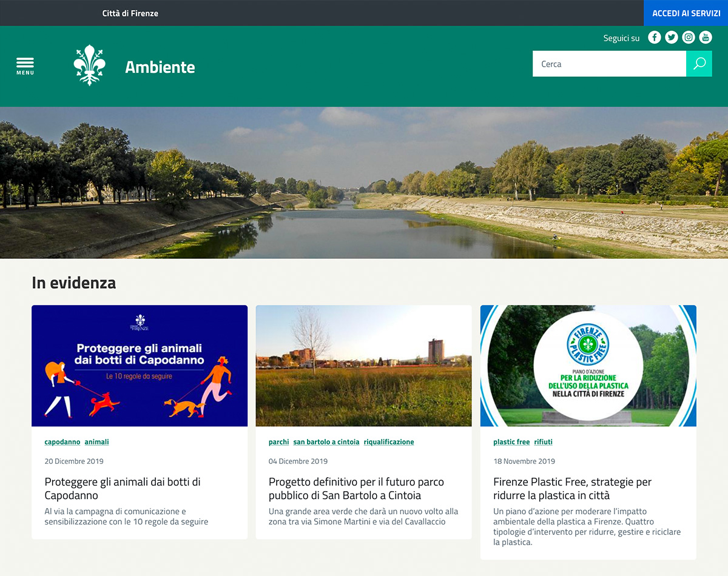Click summary text Al via la campagna

coord(126,517)
